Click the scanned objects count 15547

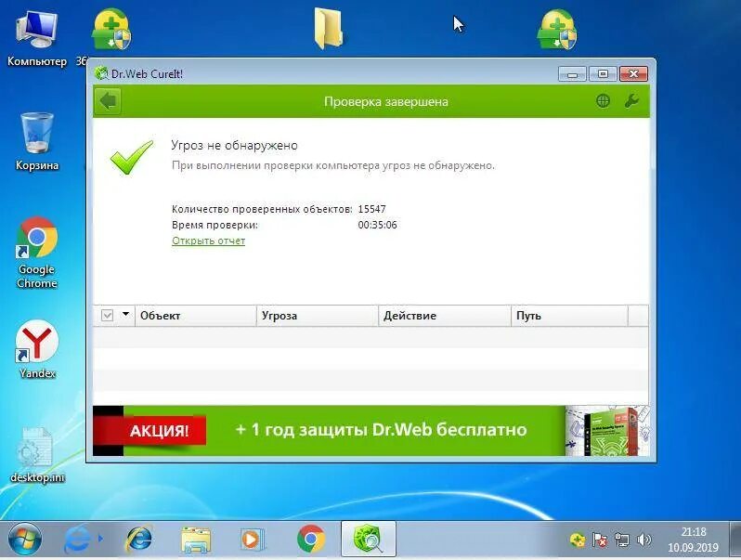point(372,209)
